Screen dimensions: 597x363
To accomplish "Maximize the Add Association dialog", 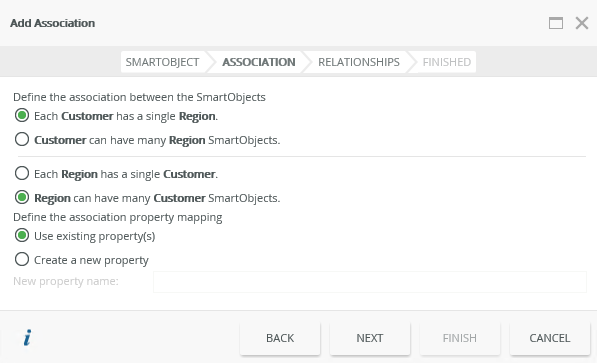I will click(556, 23).
